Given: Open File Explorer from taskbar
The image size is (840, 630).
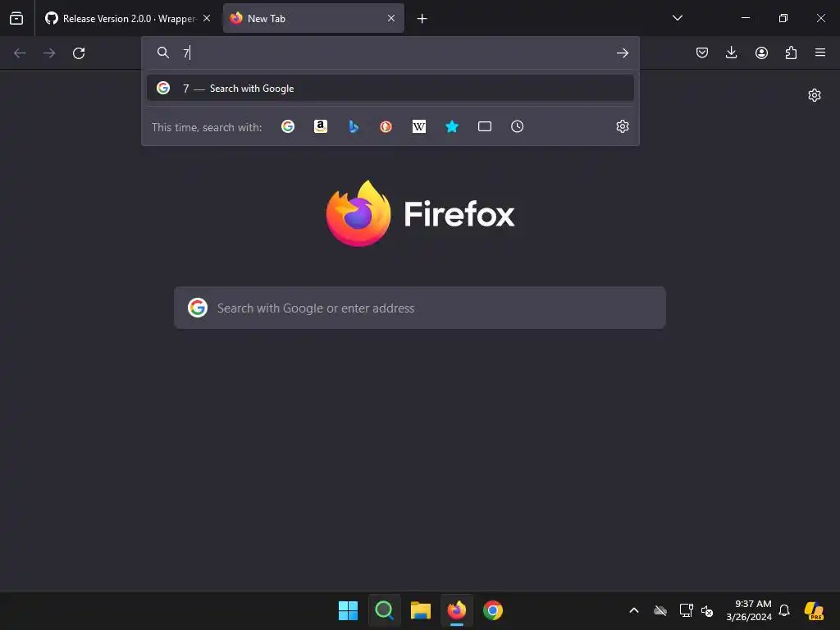Looking at the screenshot, I should tap(421, 610).
